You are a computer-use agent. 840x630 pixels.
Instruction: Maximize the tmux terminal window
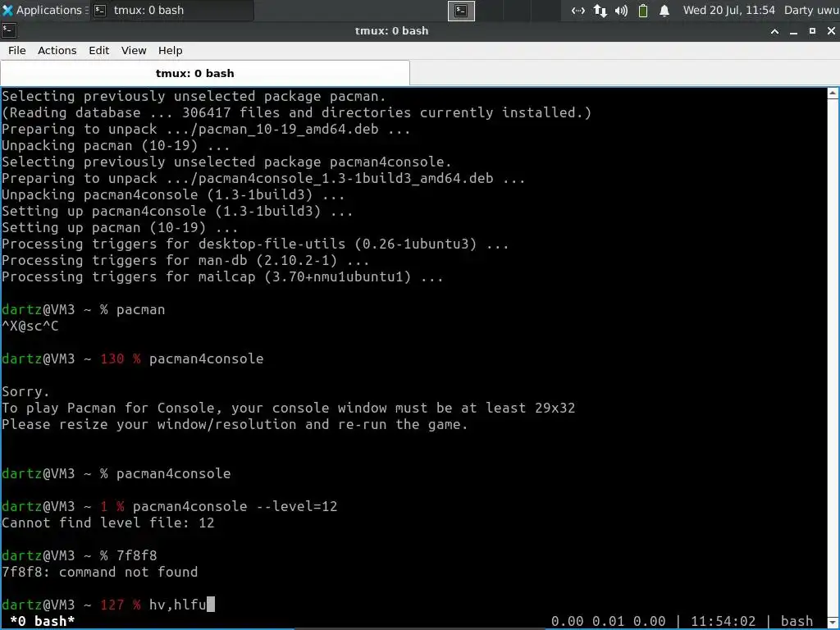(x=812, y=31)
